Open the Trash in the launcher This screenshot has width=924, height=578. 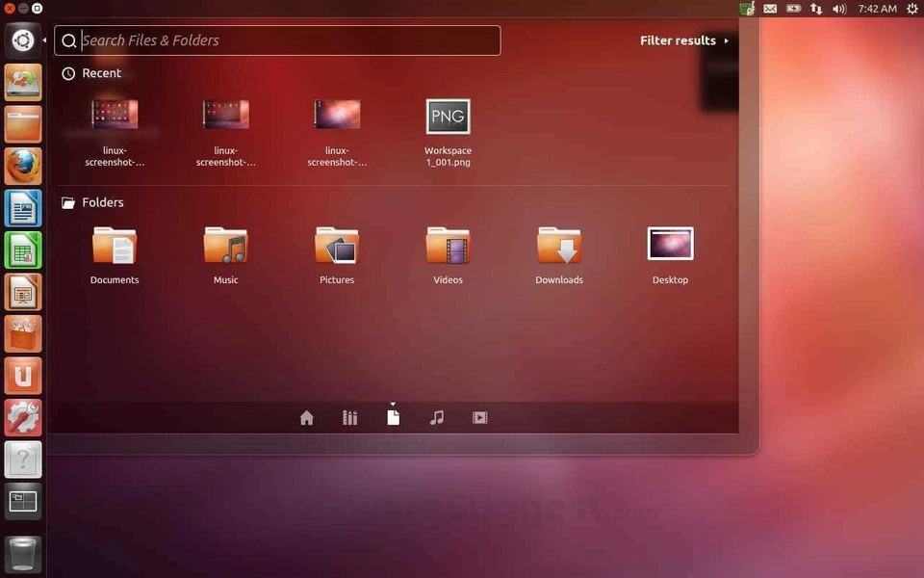pos(22,554)
